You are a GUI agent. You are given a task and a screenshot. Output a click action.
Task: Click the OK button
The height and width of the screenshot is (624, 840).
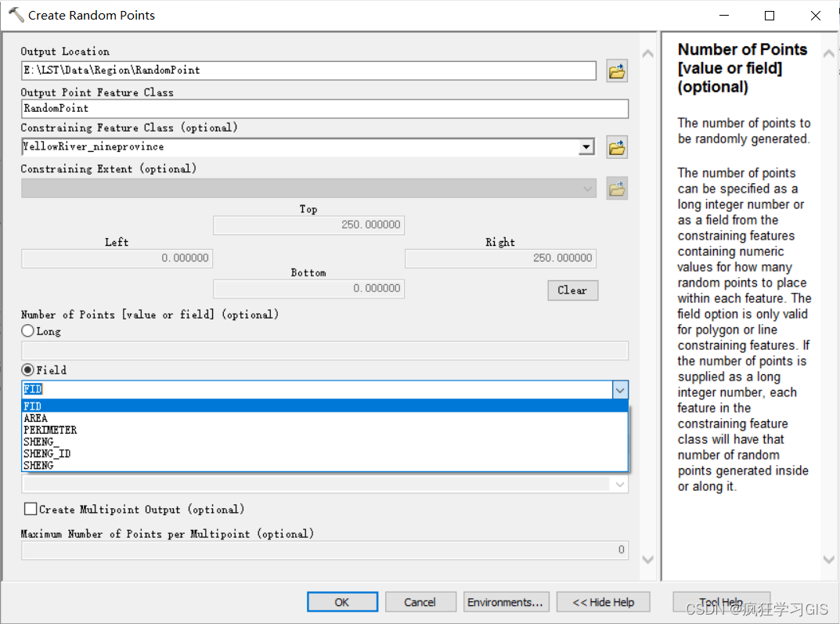(342, 602)
